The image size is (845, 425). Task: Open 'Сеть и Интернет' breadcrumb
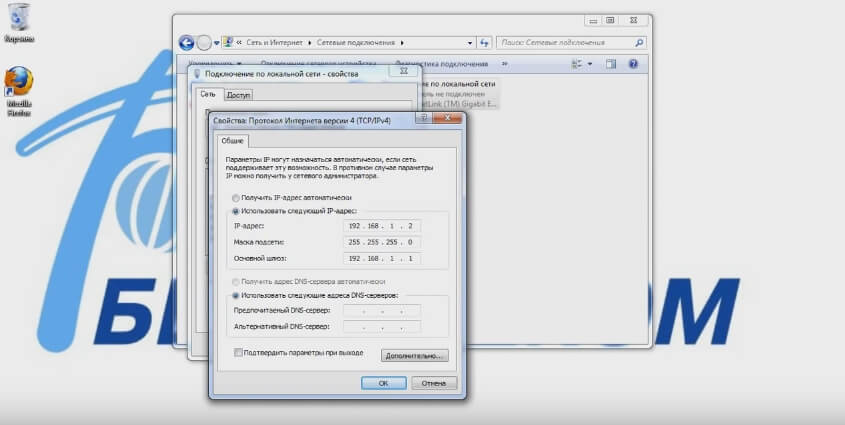[x=274, y=43]
